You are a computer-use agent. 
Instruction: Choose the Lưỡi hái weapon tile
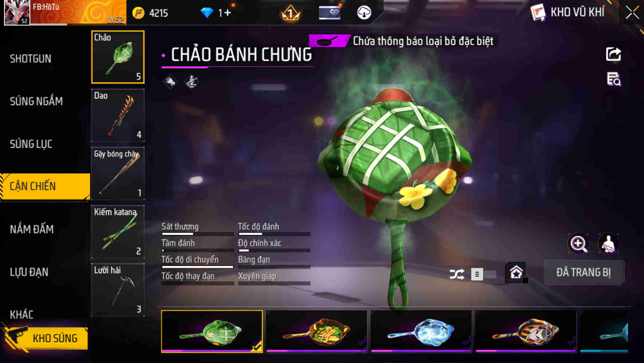point(118,290)
